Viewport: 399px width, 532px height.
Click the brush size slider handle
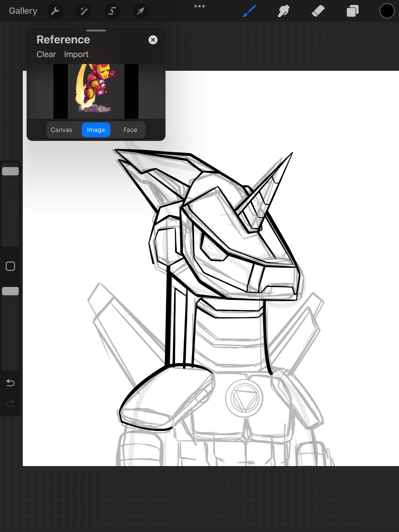(10, 171)
